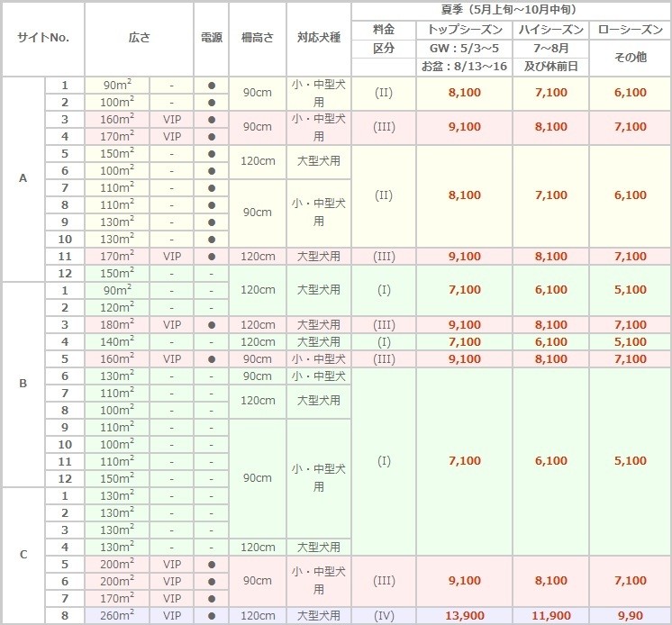Click the 90m² cell for site A-1
This screenshot has height=625, width=672.
pos(117,86)
